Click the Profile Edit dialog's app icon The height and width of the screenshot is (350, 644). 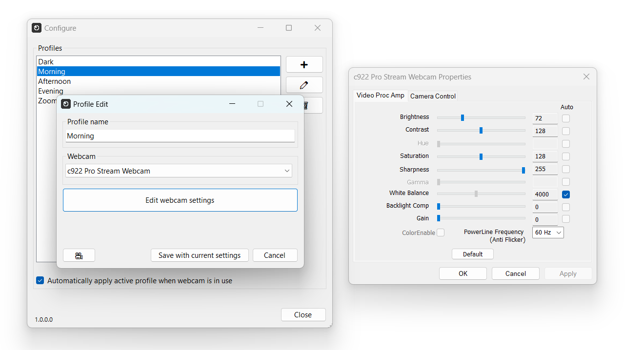point(66,104)
